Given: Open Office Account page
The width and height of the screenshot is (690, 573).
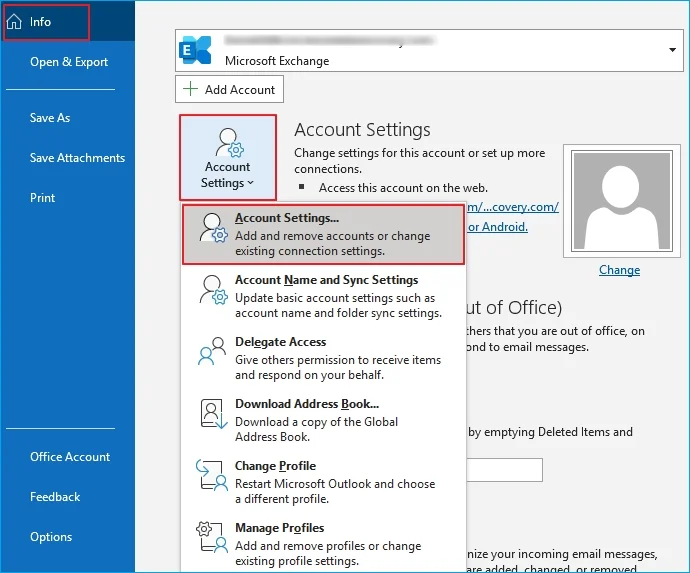Looking at the screenshot, I should [x=70, y=457].
